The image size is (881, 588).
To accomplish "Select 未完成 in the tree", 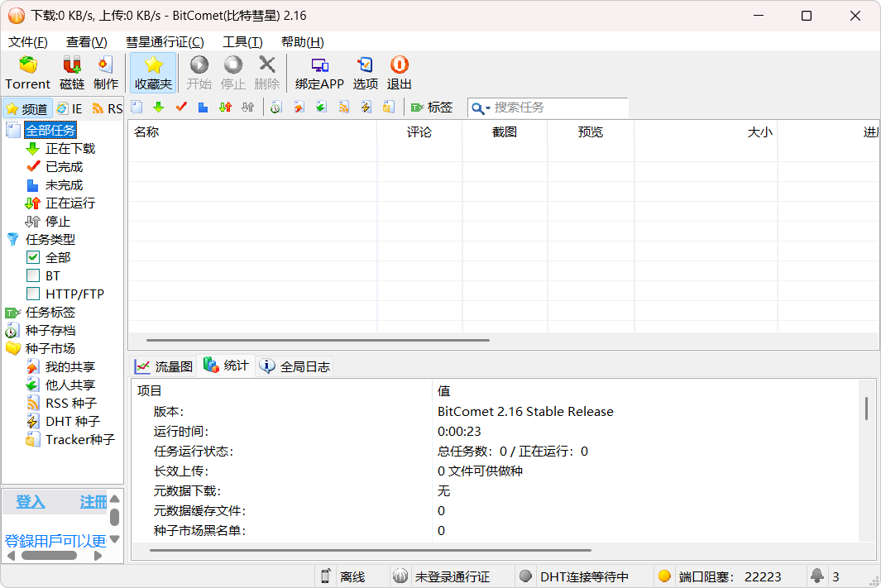I will (64, 184).
